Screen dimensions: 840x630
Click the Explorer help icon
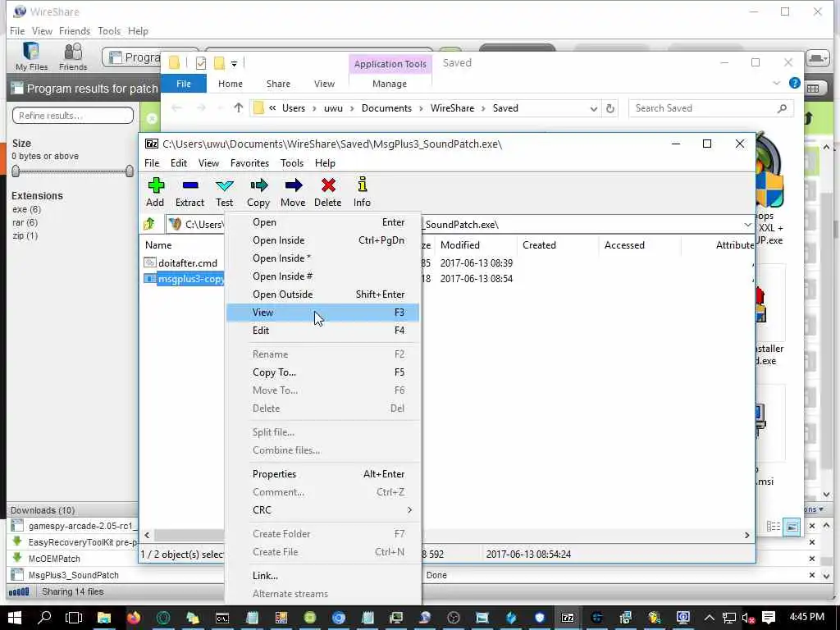(794, 83)
